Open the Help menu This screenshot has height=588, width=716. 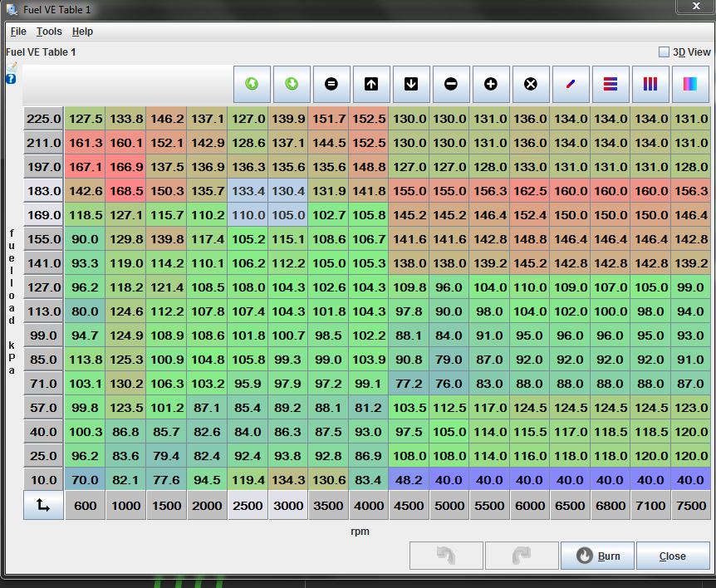pos(82,32)
